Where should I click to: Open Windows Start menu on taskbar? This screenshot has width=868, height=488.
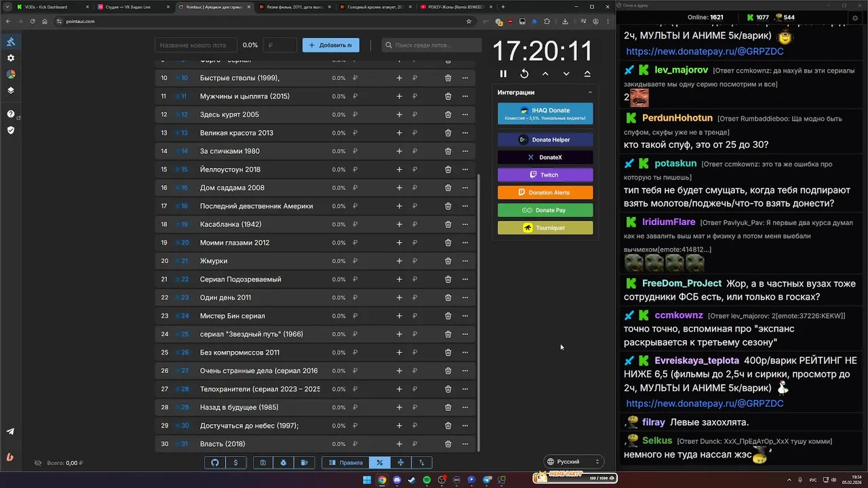click(x=367, y=480)
